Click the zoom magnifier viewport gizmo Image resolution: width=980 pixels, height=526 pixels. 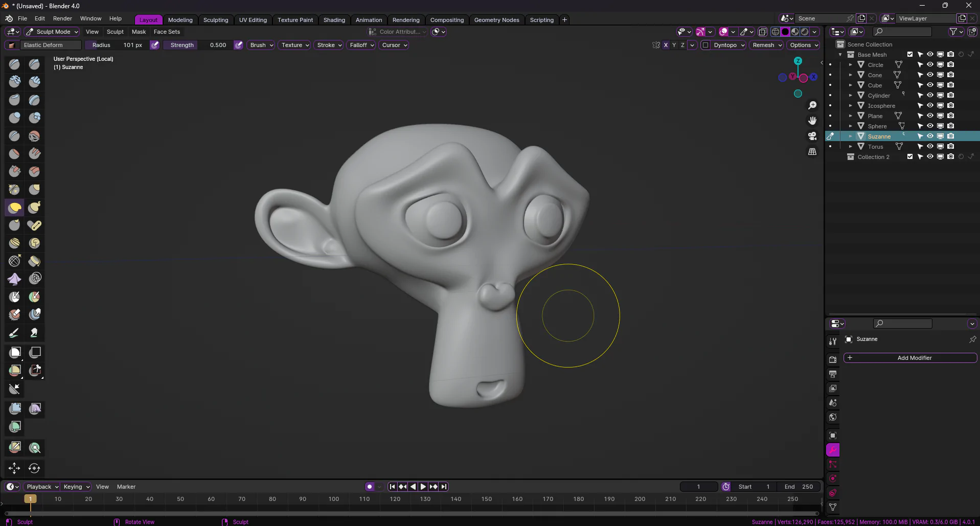pyautogui.click(x=812, y=105)
